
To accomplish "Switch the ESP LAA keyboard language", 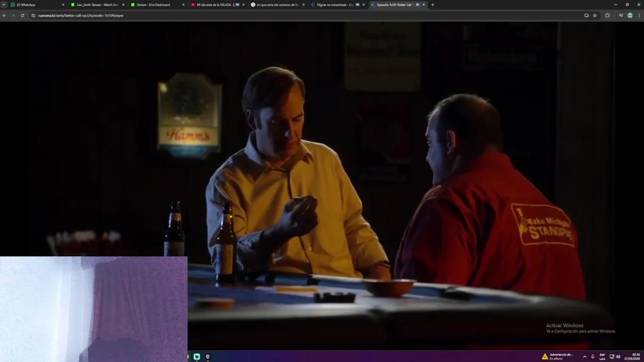I will [x=602, y=356].
